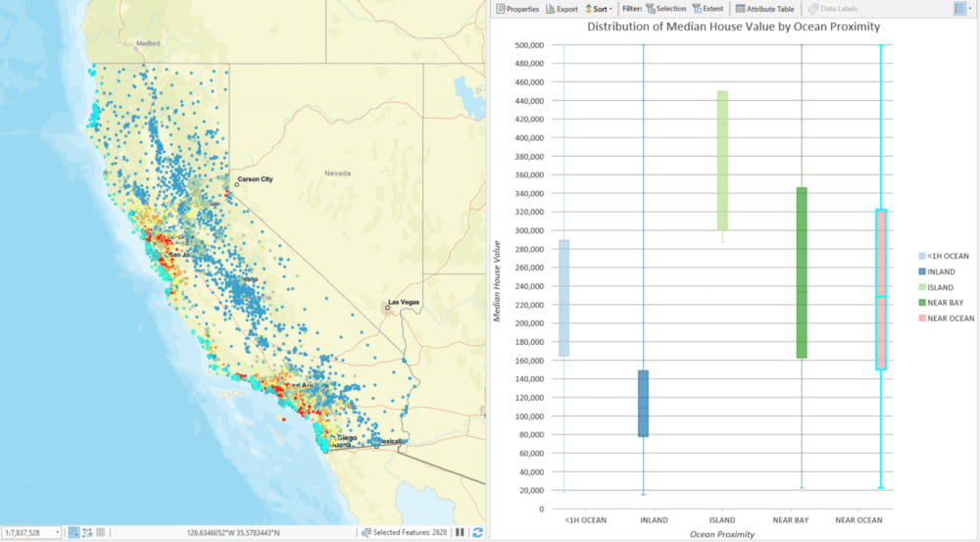The height and width of the screenshot is (542, 980).
Task: Filter chart by Extent
Action: click(708, 9)
